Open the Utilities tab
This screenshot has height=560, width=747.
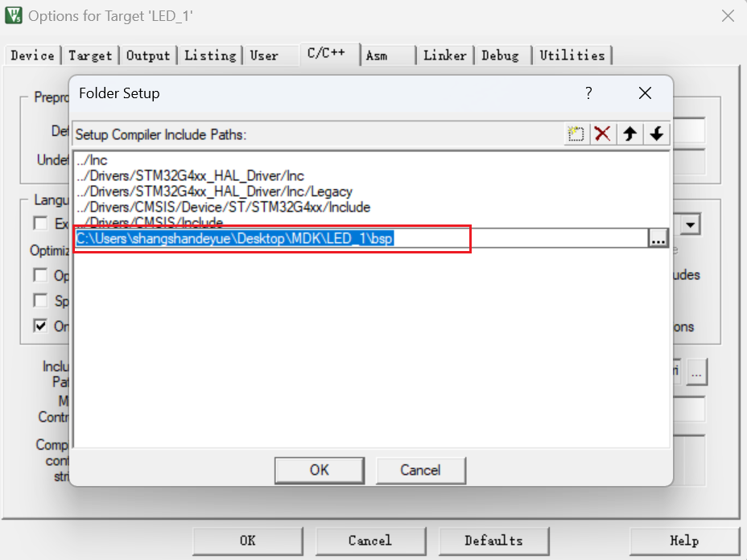point(572,56)
